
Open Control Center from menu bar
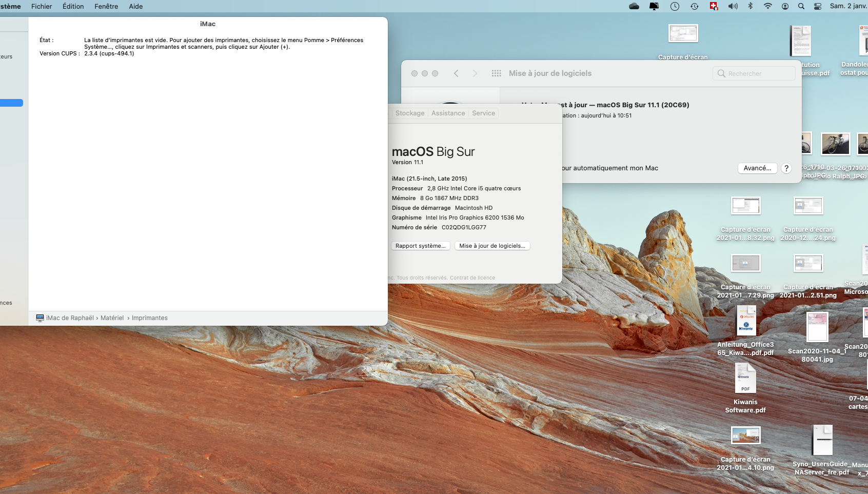pyautogui.click(x=818, y=6)
